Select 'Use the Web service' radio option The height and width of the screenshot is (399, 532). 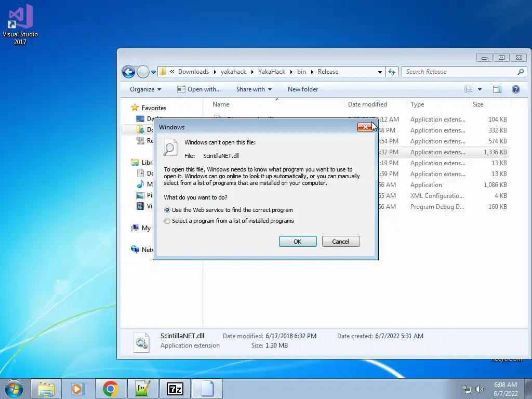click(x=167, y=210)
